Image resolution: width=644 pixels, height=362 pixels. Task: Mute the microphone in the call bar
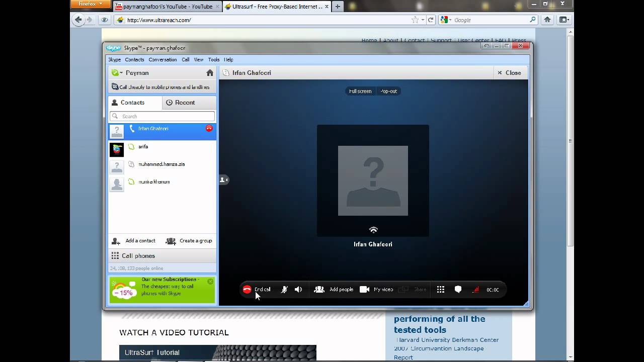click(284, 290)
